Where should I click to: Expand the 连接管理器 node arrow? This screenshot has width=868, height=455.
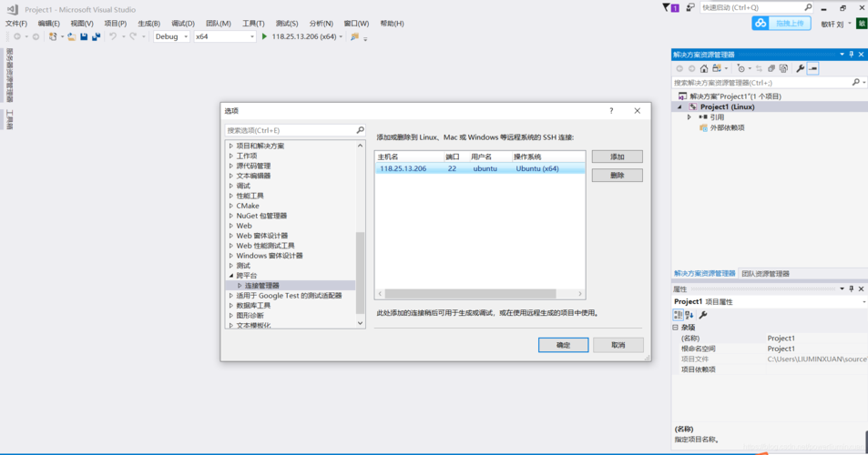pos(240,285)
